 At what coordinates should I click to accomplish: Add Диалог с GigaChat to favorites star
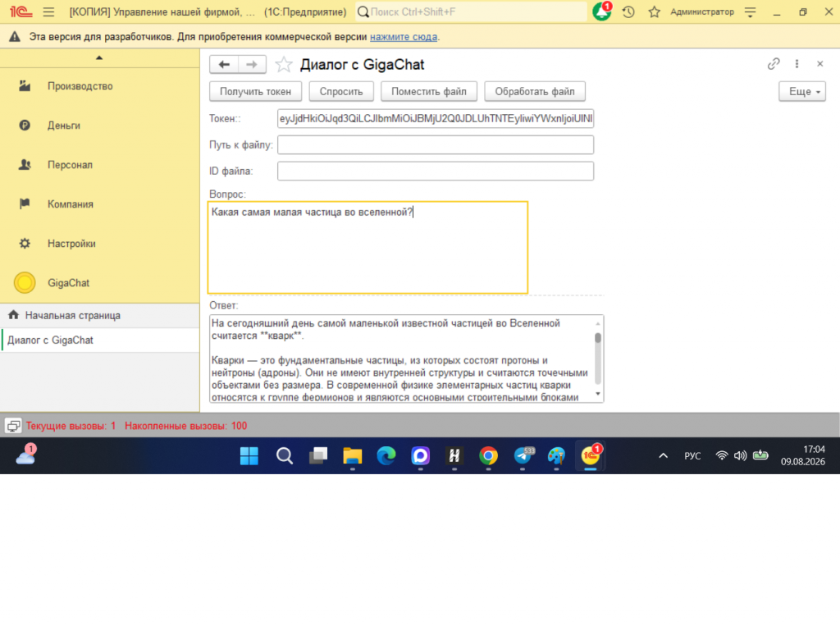[283, 64]
